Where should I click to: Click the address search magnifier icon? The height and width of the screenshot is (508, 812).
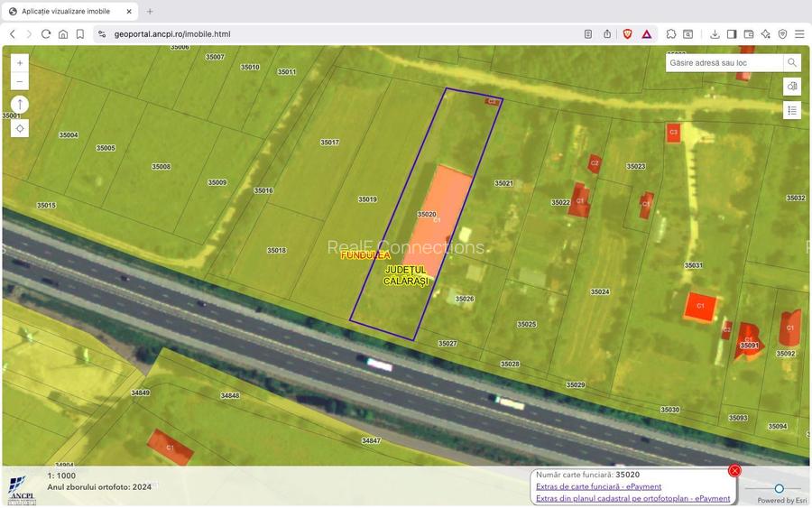(x=792, y=63)
